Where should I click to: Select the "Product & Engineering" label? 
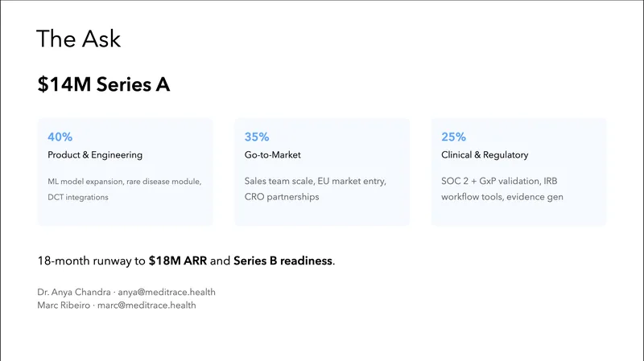click(95, 155)
